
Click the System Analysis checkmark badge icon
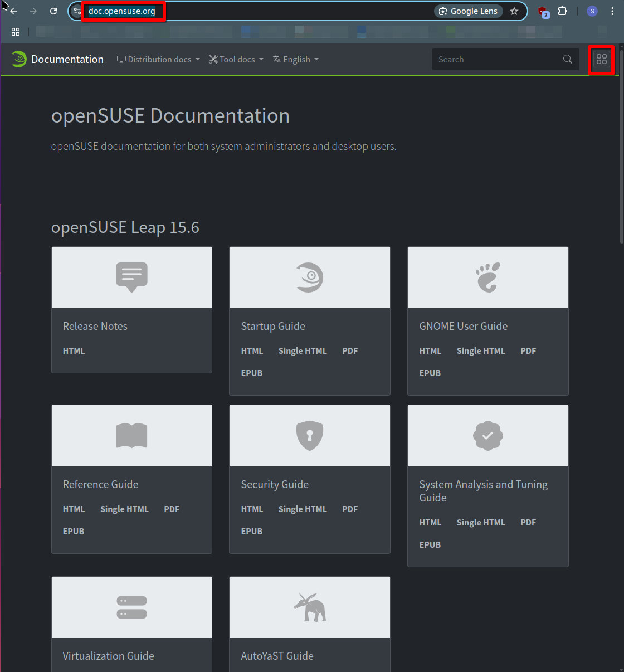point(488,435)
